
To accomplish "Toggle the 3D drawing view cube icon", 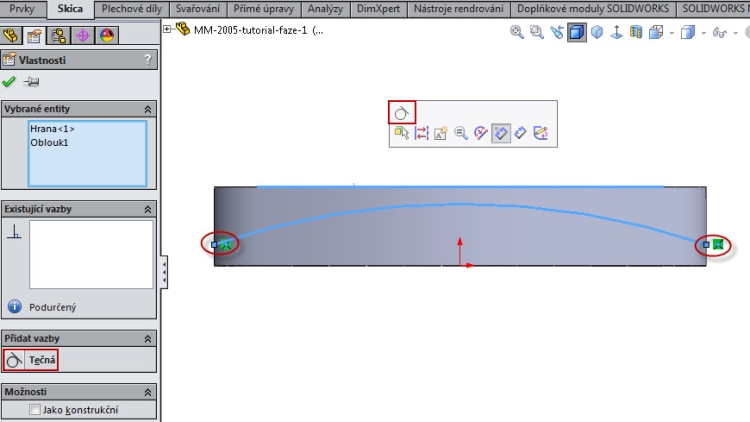I will pyautogui.click(x=577, y=32).
